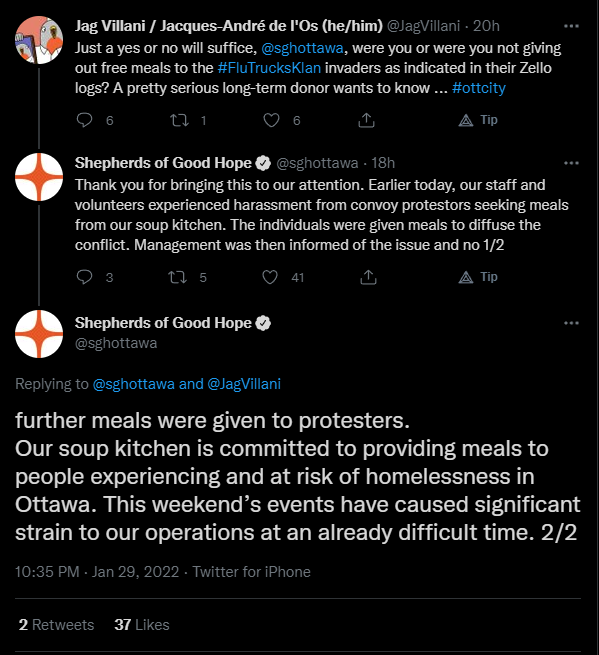Like the tweet with 41 likes
This screenshot has height=655, width=599.
point(270,277)
